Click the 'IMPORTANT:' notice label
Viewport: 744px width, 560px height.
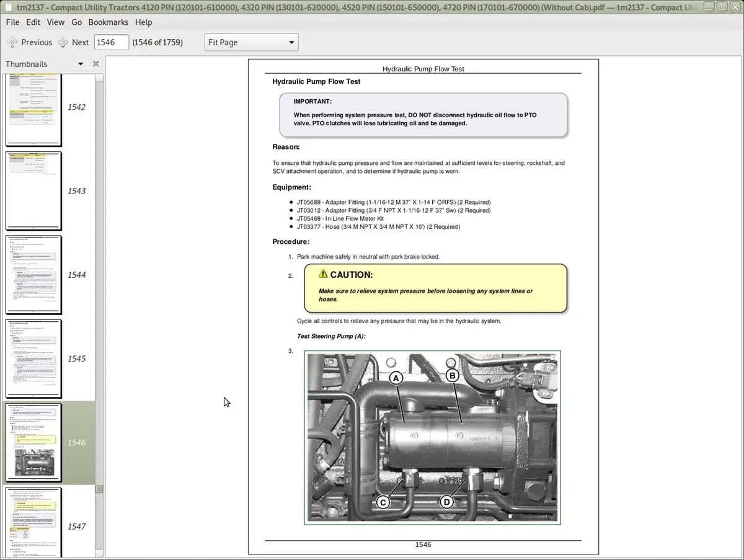tap(312, 101)
